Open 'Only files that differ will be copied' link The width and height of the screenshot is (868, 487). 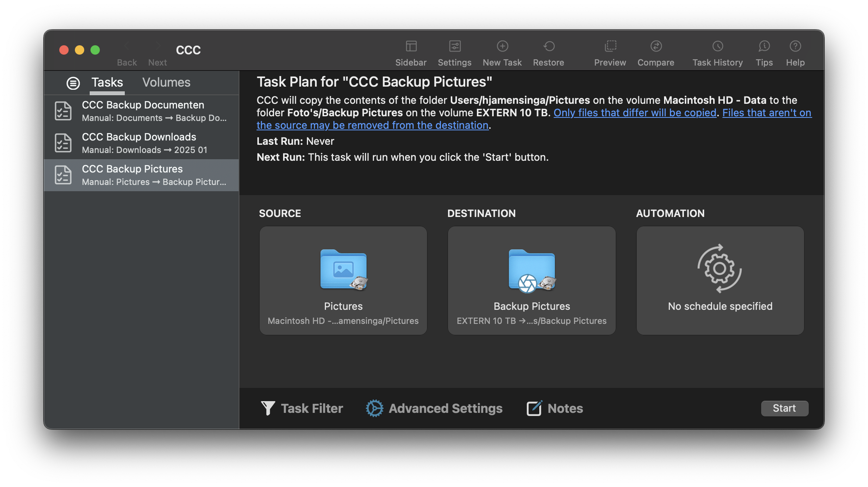pyautogui.click(x=635, y=113)
